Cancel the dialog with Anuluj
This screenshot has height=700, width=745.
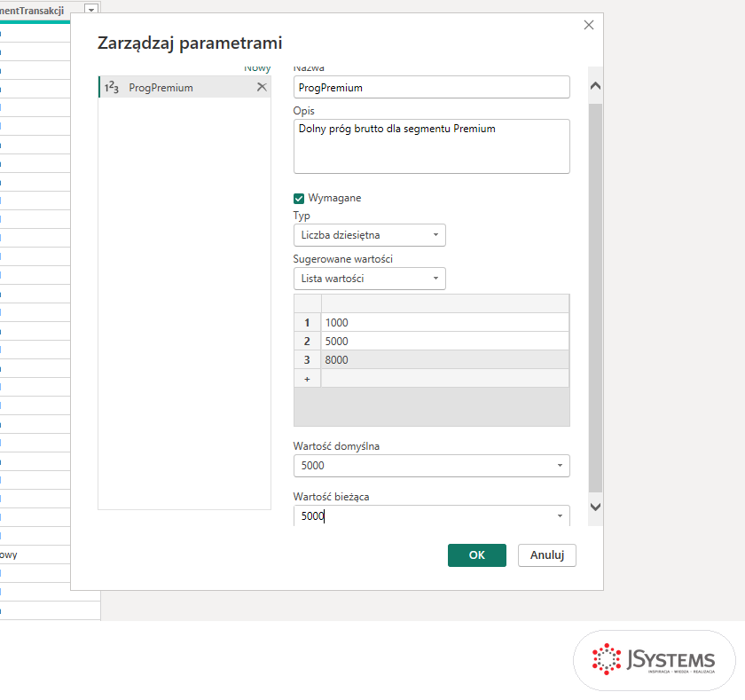(547, 555)
